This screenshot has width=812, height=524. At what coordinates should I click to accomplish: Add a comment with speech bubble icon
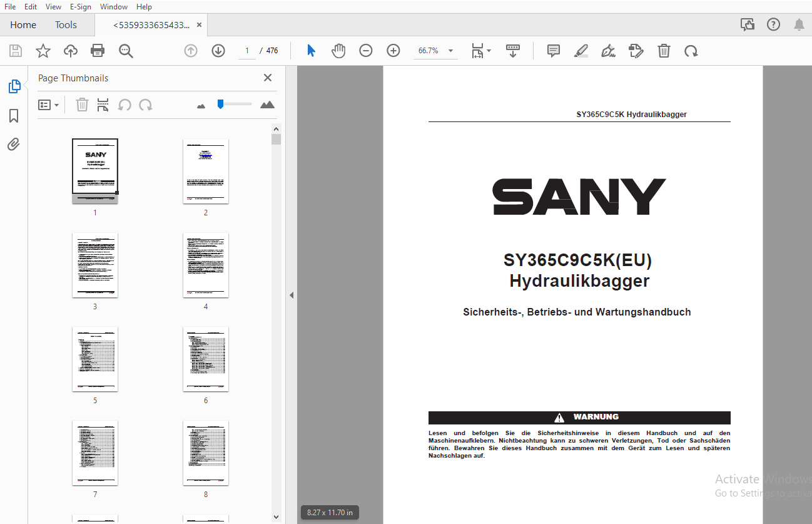pos(554,51)
